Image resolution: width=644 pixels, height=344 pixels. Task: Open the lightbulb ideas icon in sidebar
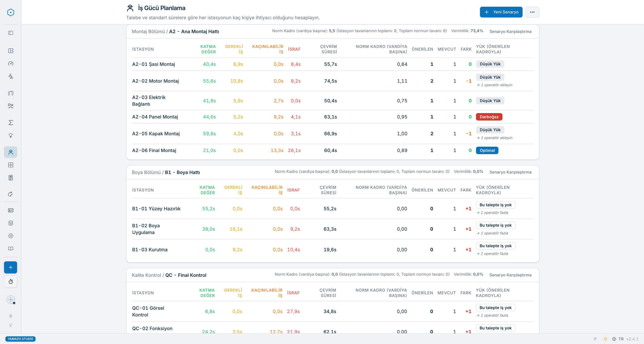click(x=11, y=135)
